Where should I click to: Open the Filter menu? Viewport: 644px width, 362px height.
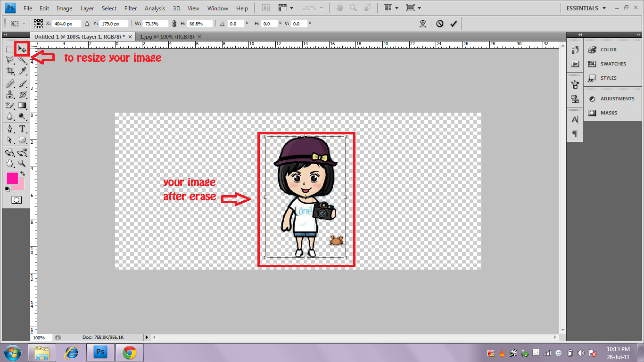131,8
